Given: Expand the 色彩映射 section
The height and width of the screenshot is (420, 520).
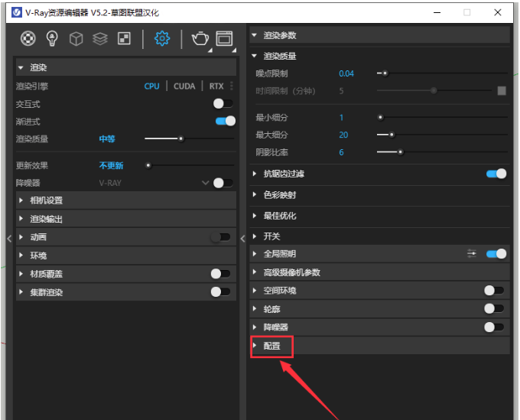Looking at the screenshot, I should click(x=380, y=195).
